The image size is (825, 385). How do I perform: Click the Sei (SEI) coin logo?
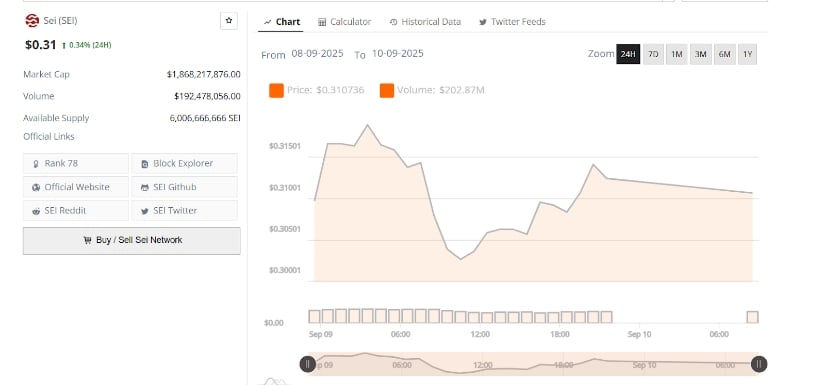pyautogui.click(x=32, y=21)
